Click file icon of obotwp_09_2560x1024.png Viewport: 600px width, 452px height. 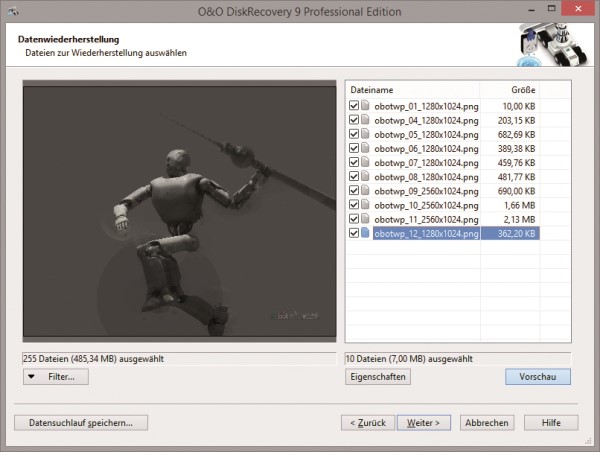[365, 191]
